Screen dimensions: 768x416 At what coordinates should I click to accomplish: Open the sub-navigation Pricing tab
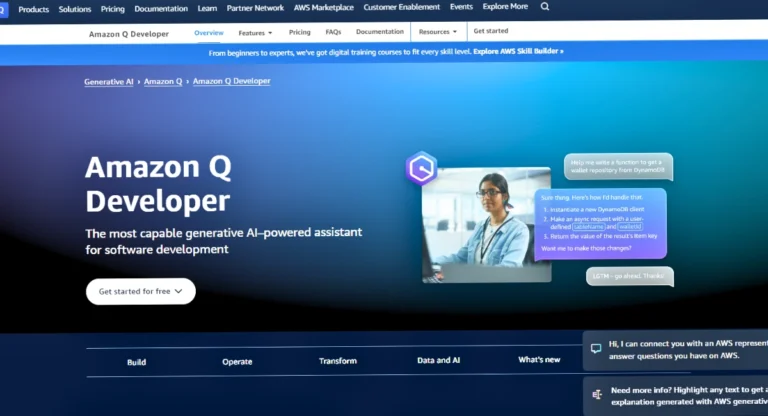pyautogui.click(x=300, y=32)
